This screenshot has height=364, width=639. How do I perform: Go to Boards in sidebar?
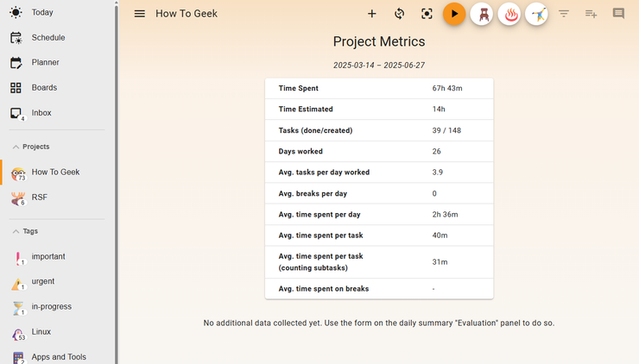point(44,87)
